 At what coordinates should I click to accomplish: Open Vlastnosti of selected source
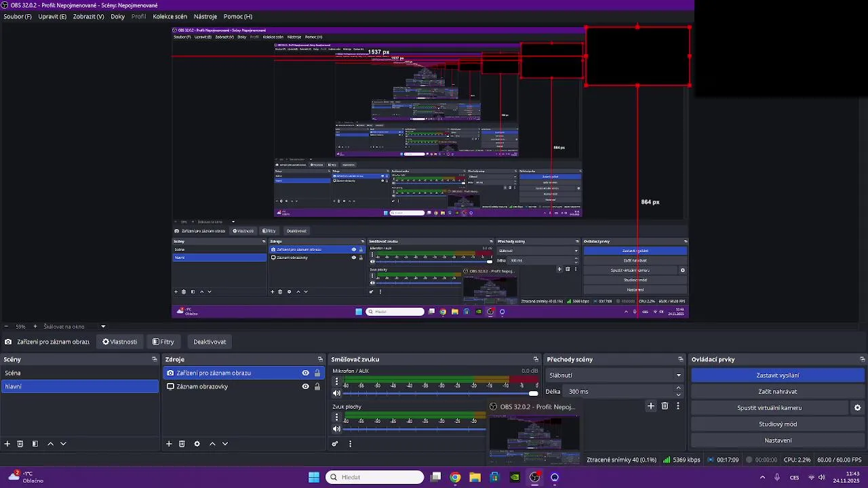coord(120,342)
